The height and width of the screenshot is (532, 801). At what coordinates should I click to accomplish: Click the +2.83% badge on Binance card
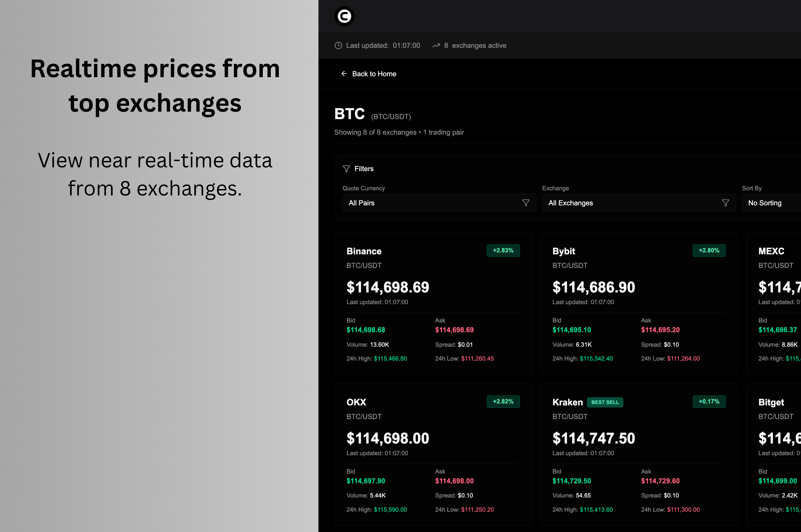point(503,250)
